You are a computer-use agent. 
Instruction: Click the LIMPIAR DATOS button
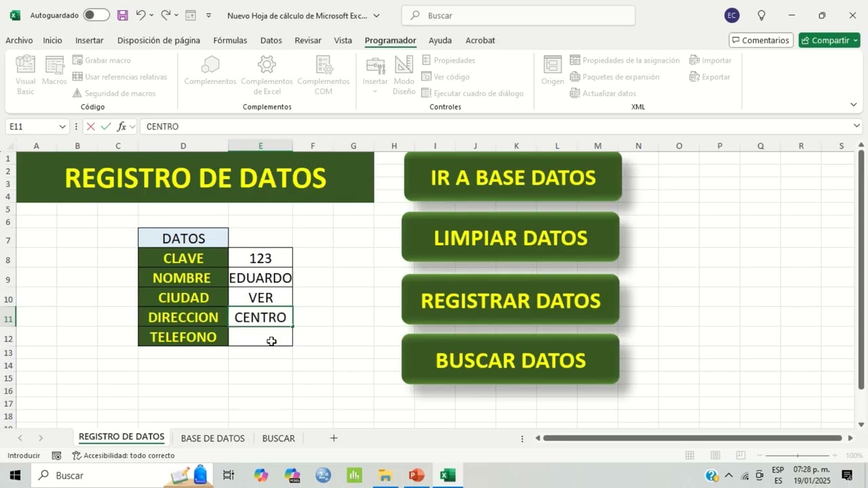[x=510, y=237]
